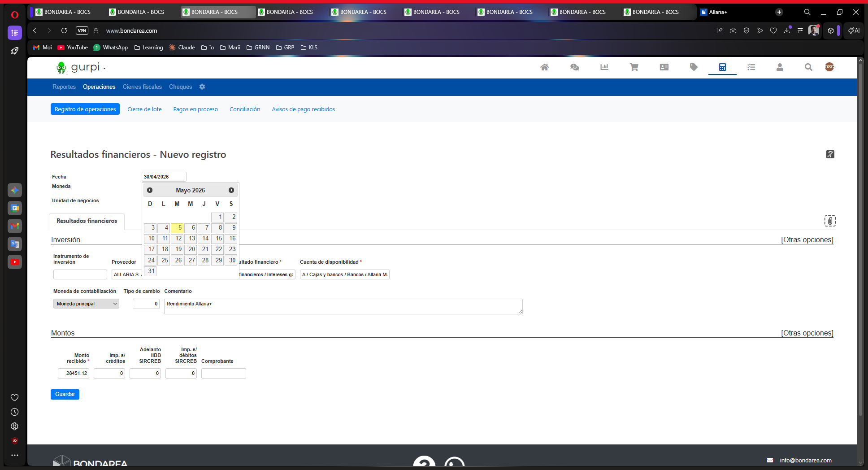
Task: Click the Monto recibido field
Action: click(x=74, y=373)
